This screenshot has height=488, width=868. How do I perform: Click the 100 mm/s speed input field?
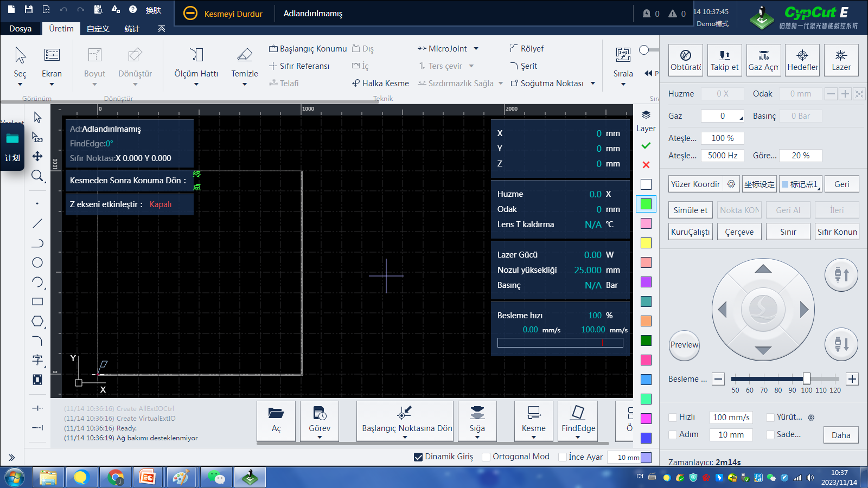(731, 417)
